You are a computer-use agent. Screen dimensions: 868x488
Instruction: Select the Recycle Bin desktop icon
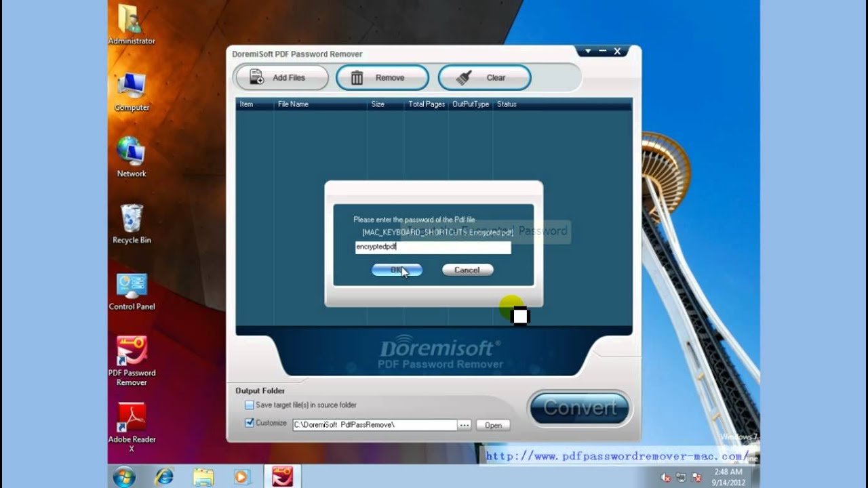132,224
